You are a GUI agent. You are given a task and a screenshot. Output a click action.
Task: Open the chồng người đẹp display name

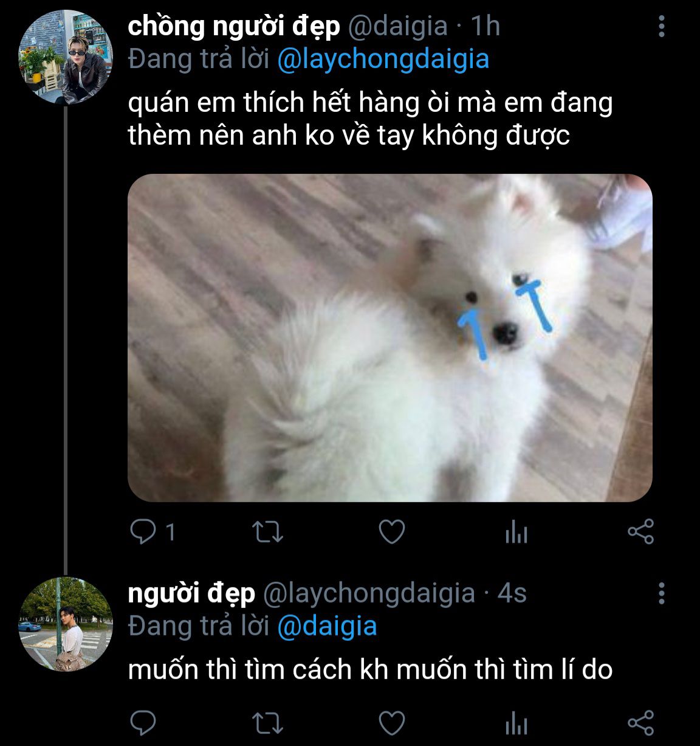pos(233,27)
